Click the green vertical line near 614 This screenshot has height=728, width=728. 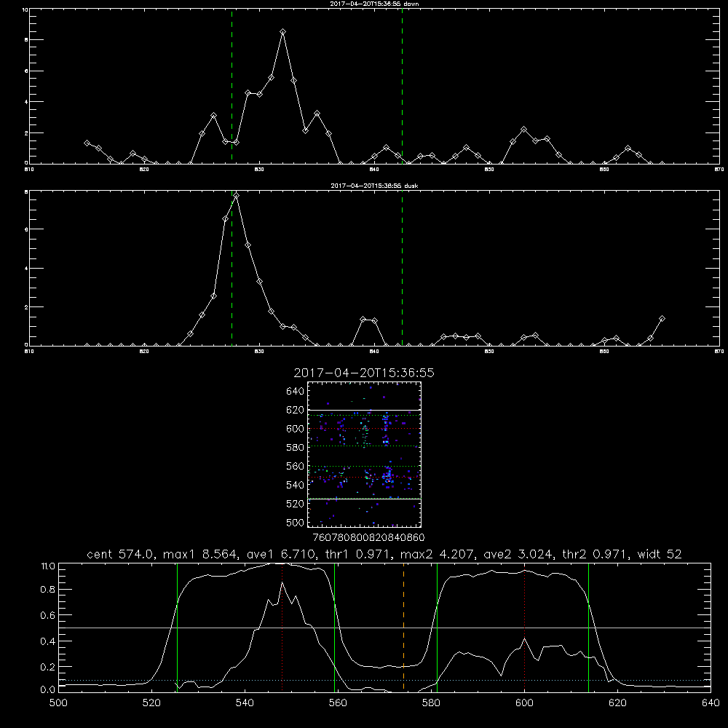pos(588,627)
